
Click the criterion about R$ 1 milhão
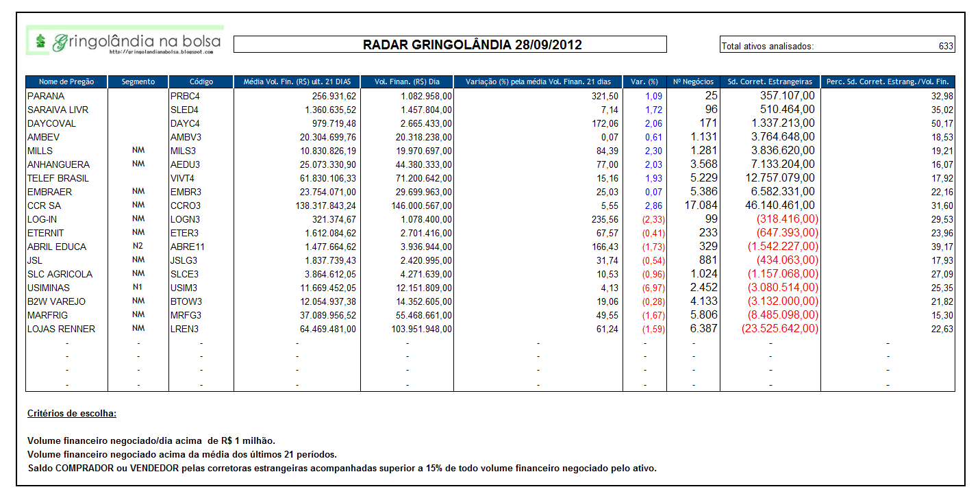(x=151, y=440)
